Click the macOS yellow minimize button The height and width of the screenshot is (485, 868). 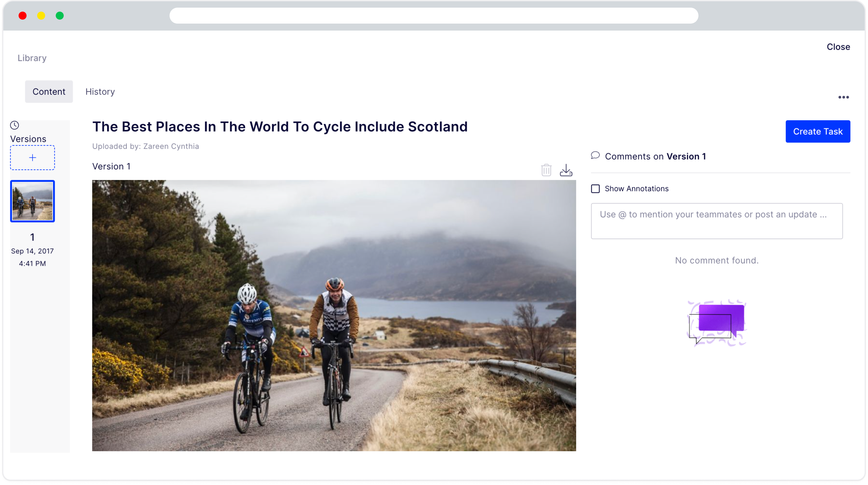click(40, 16)
